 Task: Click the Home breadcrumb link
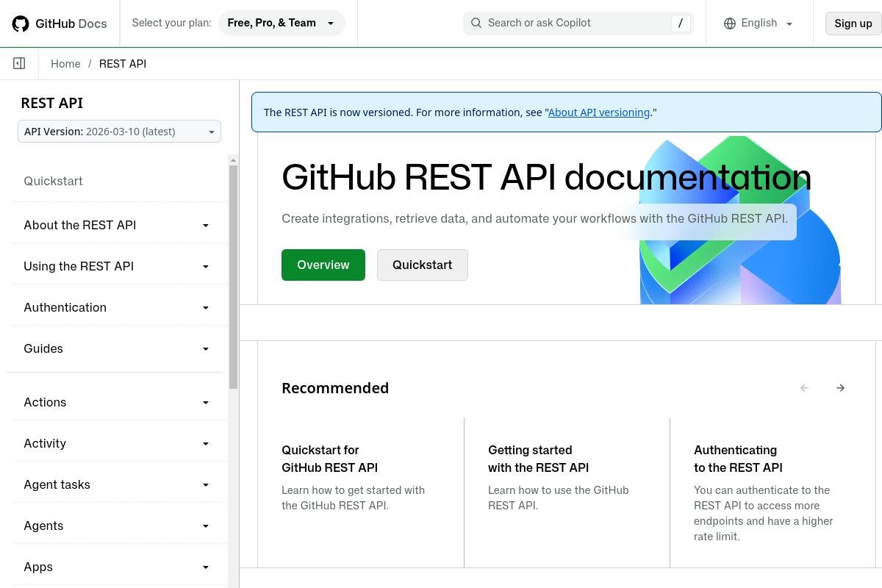tap(65, 64)
